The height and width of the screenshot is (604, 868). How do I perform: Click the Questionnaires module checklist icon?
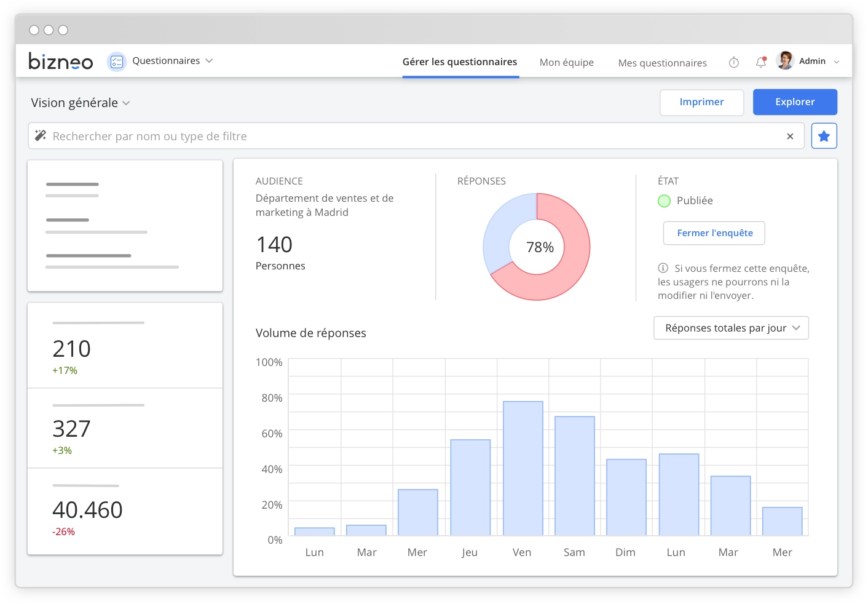click(x=117, y=62)
